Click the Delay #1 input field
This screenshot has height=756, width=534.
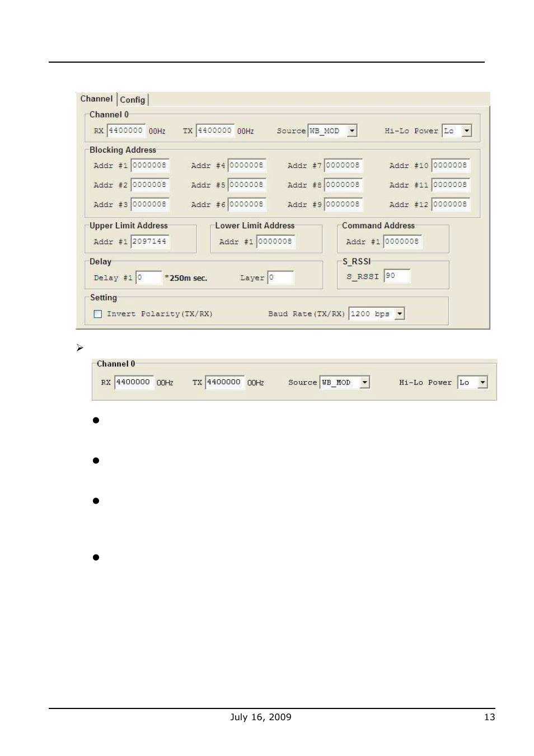pos(149,278)
